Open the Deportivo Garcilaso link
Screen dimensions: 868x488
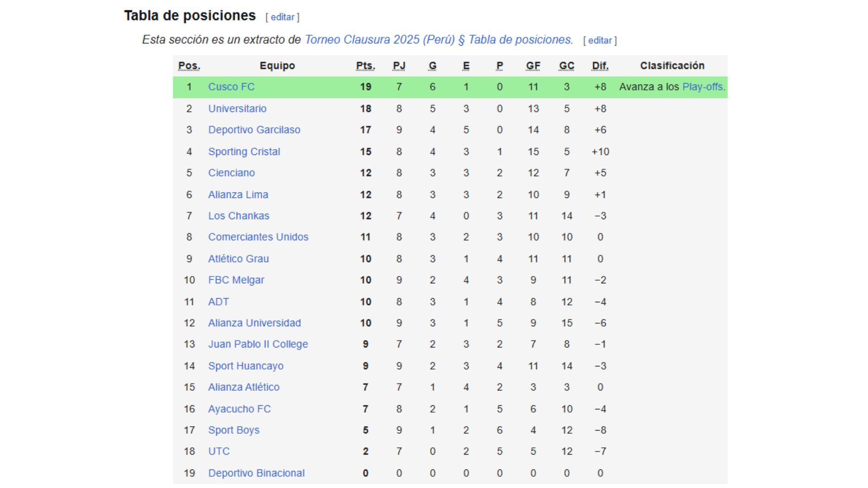[x=255, y=130]
